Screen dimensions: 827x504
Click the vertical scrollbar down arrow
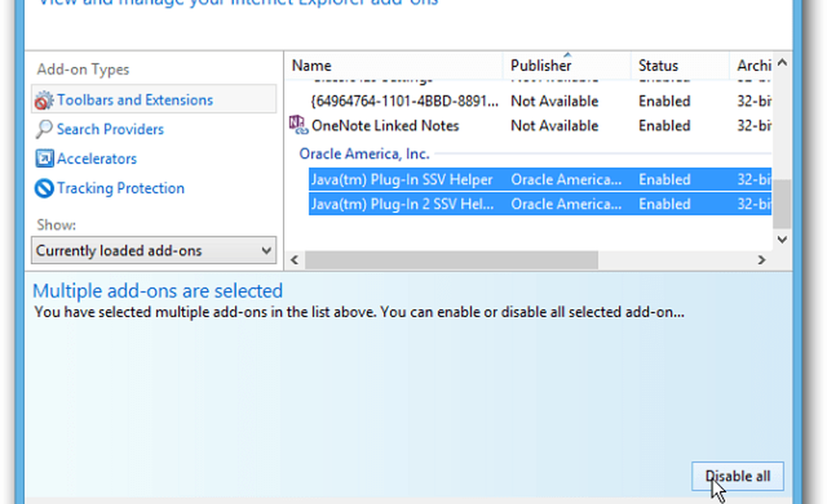[x=782, y=240]
